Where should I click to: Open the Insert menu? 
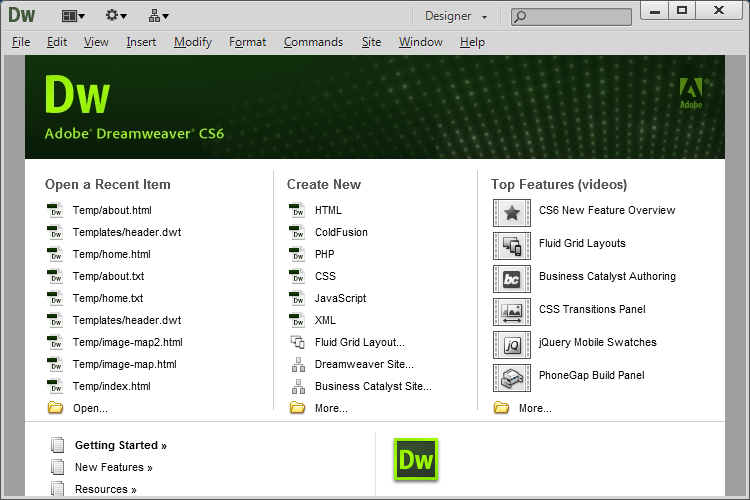(x=141, y=42)
